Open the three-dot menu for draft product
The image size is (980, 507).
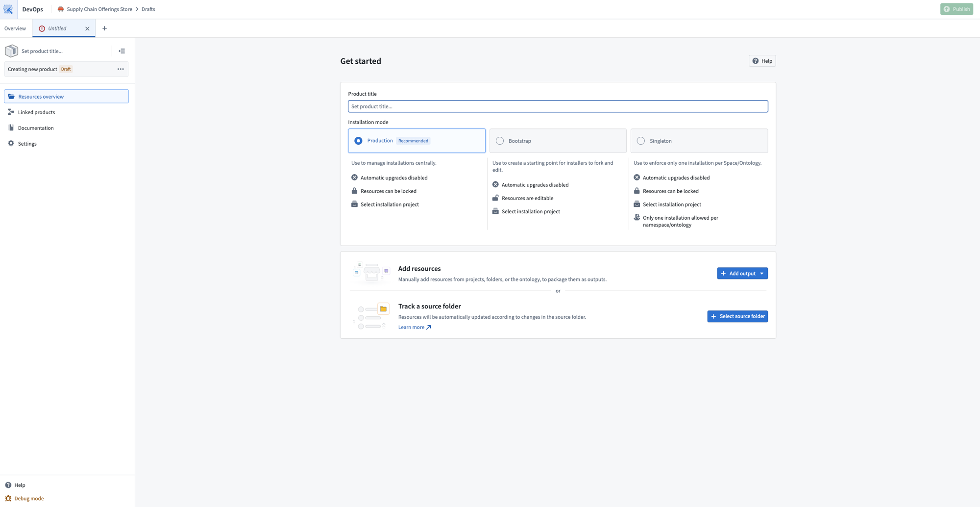[121, 69]
